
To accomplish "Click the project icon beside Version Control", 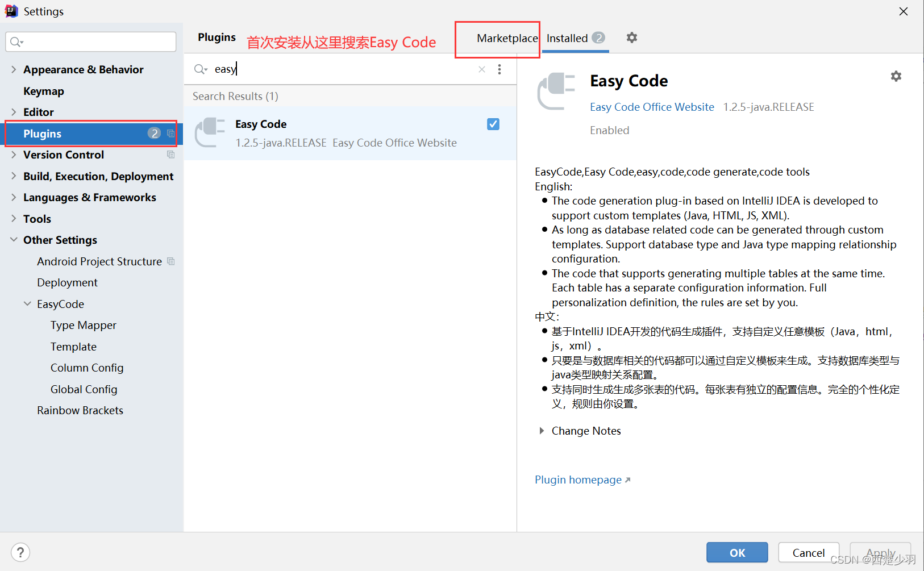I will pos(170,155).
